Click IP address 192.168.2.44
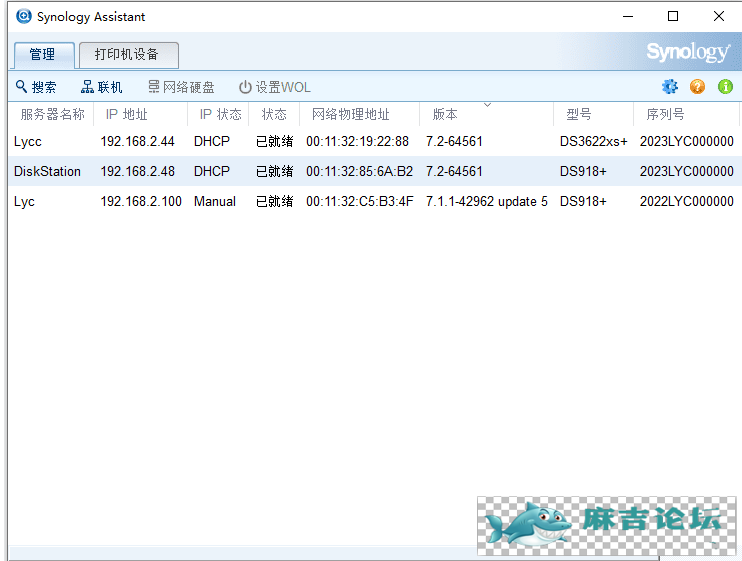Image resolution: width=742 pixels, height=561 pixels. pyautogui.click(x=137, y=141)
